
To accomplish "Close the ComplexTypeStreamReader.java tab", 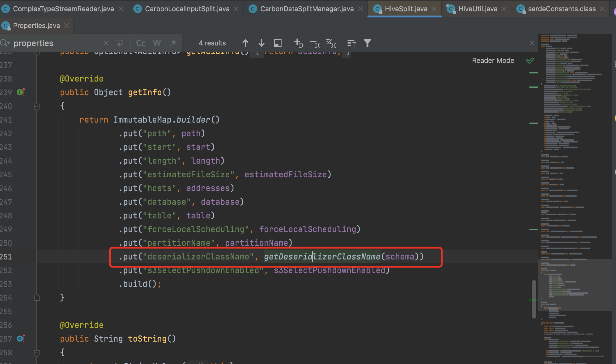I will pos(121,9).
